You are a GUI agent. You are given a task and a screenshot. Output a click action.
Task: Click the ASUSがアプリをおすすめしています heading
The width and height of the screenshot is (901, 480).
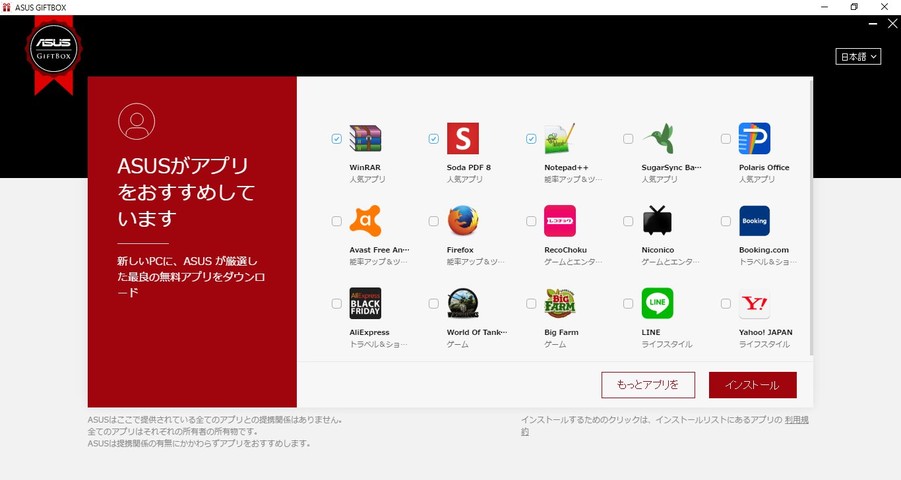[186, 192]
